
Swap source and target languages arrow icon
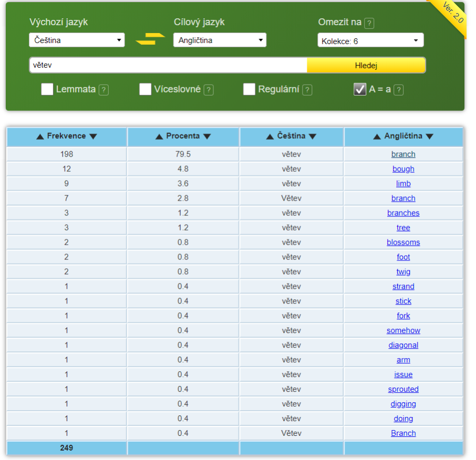(x=150, y=39)
